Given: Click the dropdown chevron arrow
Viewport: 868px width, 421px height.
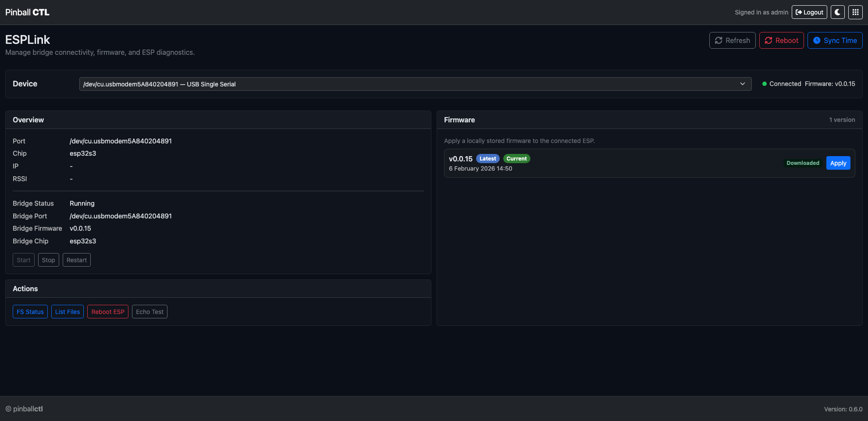Looking at the screenshot, I should pos(743,84).
